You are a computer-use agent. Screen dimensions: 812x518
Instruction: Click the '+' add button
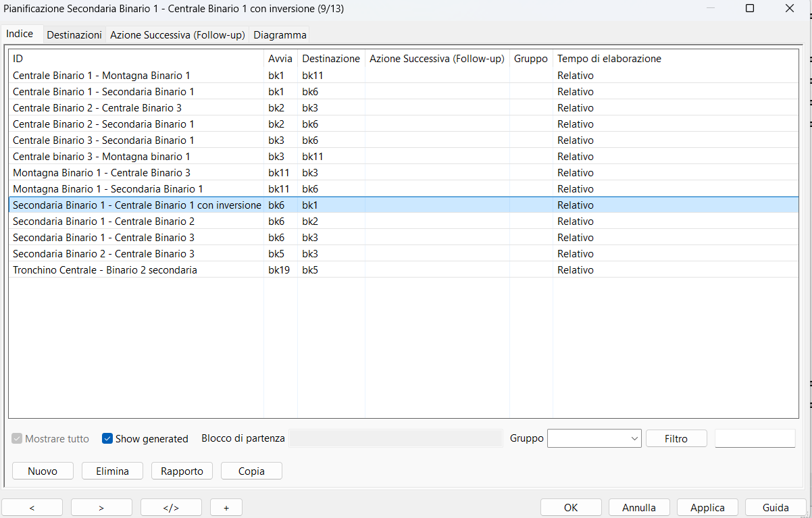(226, 507)
